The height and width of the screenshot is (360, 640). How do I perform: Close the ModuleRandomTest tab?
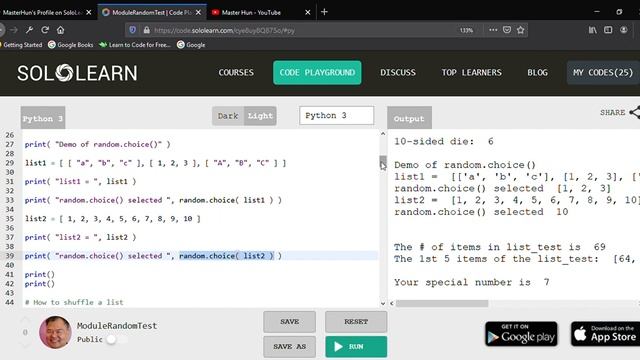pyautogui.click(x=198, y=12)
